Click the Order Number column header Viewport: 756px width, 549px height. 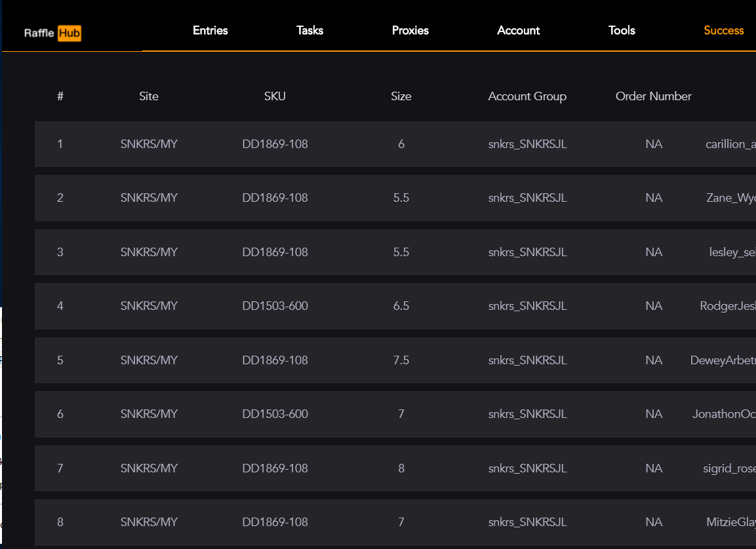tap(653, 96)
